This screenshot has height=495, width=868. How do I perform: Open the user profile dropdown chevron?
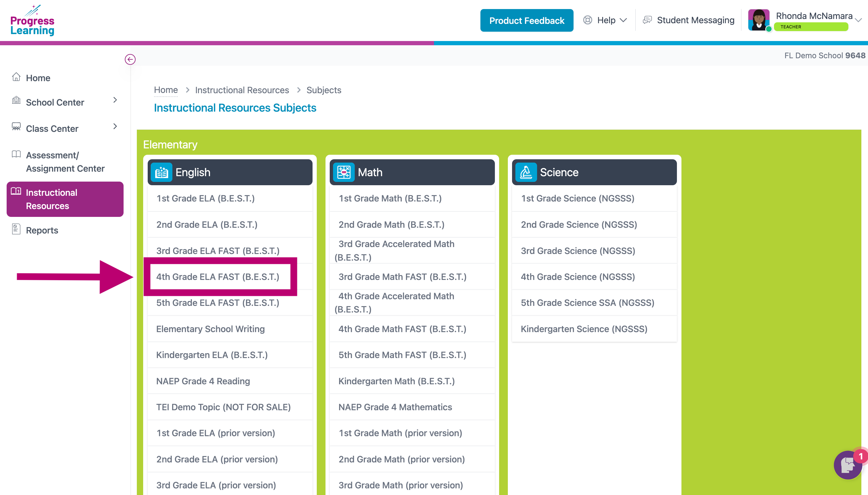[858, 21]
